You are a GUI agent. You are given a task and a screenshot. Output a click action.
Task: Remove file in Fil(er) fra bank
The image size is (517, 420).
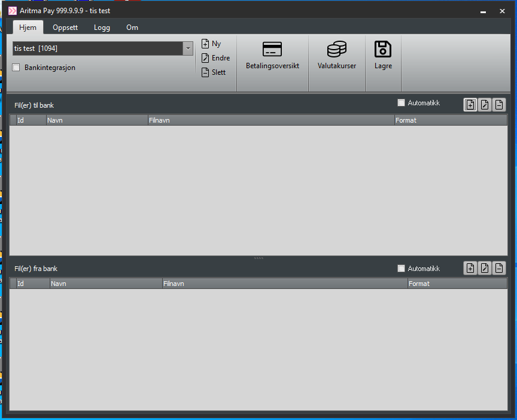498,268
